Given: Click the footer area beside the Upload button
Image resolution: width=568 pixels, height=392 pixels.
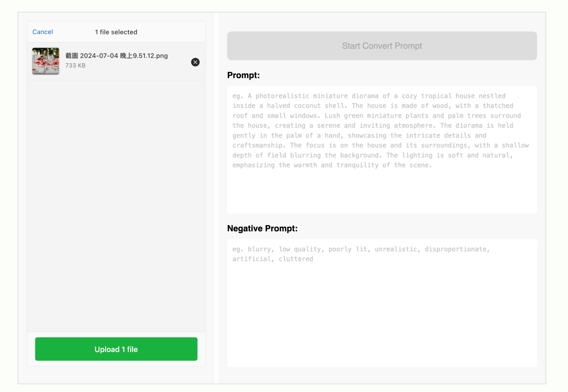Looking at the screenshot, I should 201,349.
